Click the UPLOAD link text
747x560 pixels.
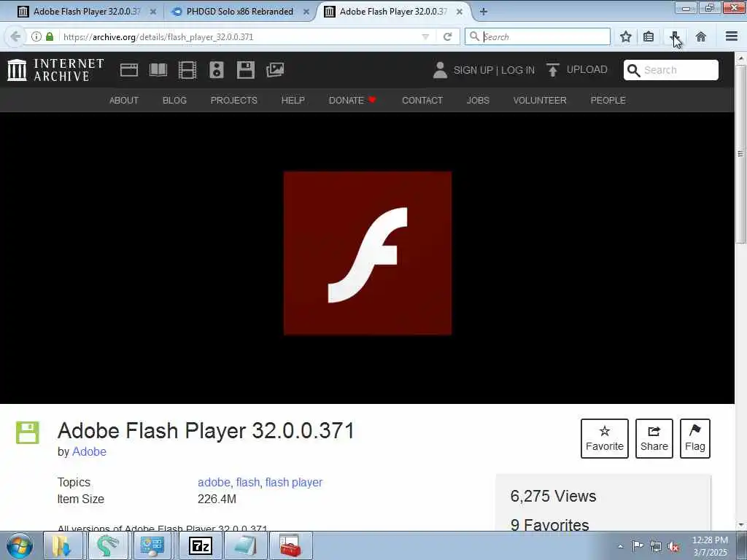[587, 69]
